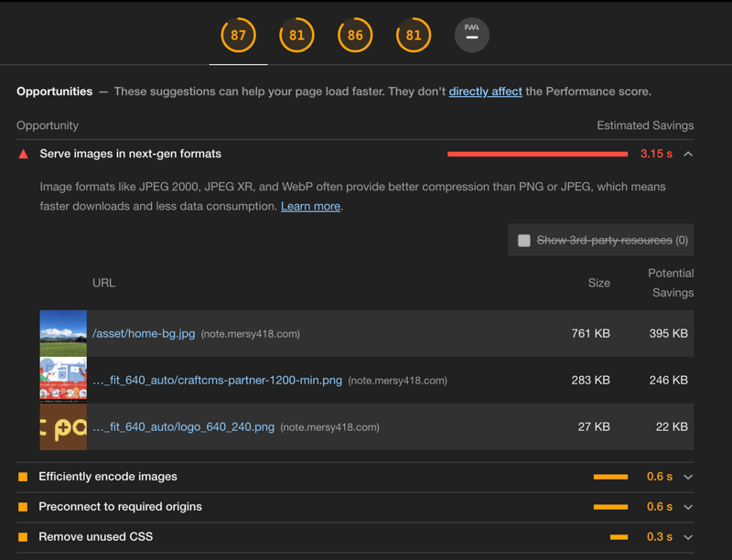Image resolution: width=732 pixels, height=560 pixels.
Task: Click the 86 score gauge
Action: coord(355,36)
